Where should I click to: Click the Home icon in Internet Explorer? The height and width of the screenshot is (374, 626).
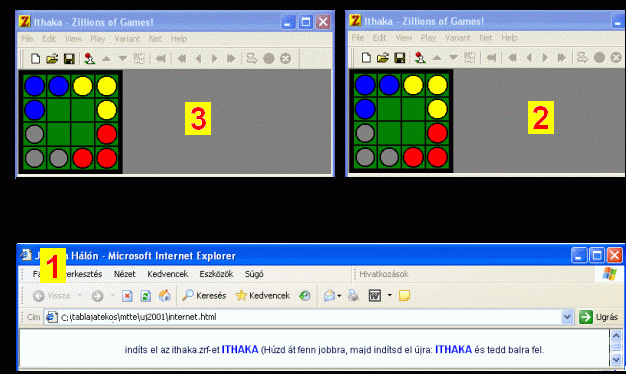coord(164,296)
